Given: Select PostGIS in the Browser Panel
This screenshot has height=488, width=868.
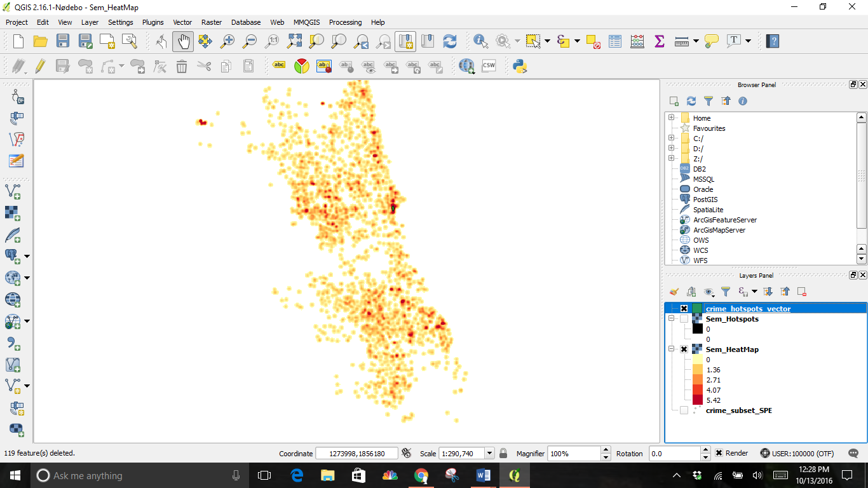Looking at the screenshot, I should (x=705, y=200).
